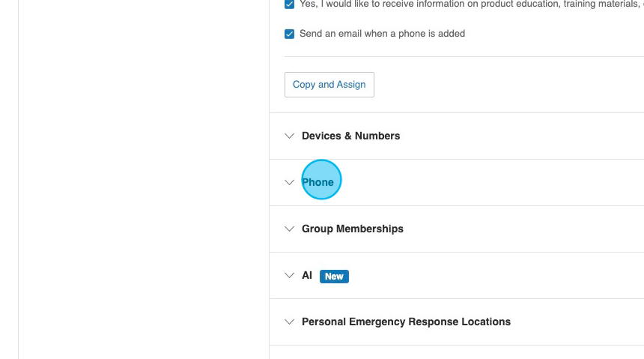
Task: Toggle 'Send an email when a phone is added' checkbox
Action: pyautogui.click(x=290, y=34)
